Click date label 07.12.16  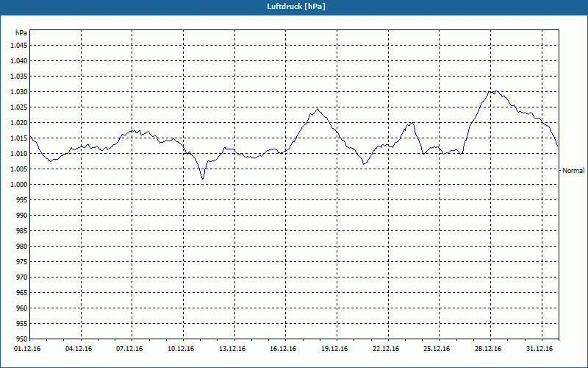(x=129, y=349)
